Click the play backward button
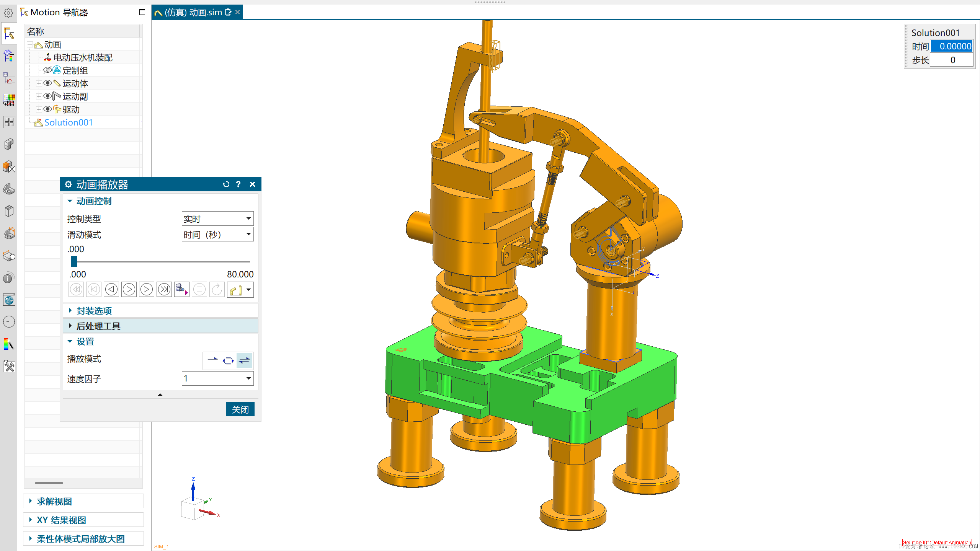 click(x=111, y=290)
